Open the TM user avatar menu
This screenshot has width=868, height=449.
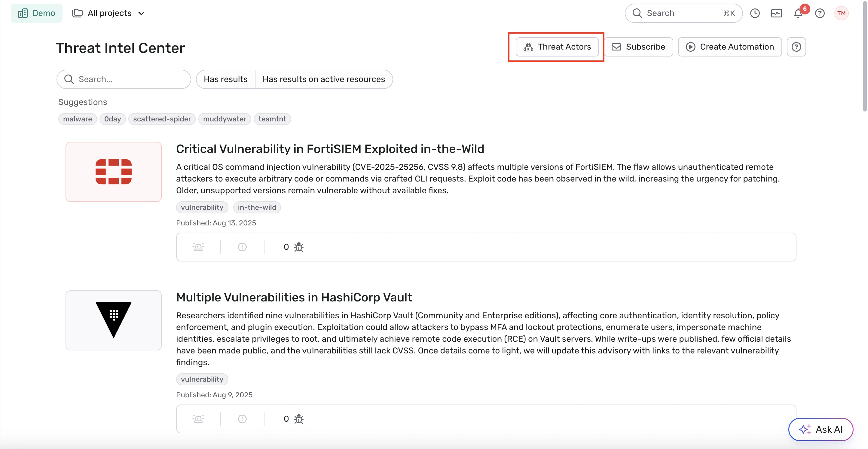tap(841, 14)
